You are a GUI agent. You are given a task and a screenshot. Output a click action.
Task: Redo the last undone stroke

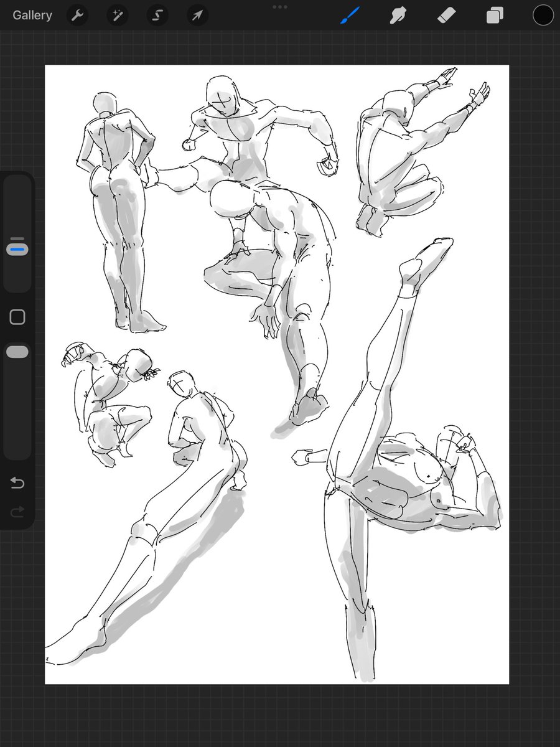click(x=17, y=512)
